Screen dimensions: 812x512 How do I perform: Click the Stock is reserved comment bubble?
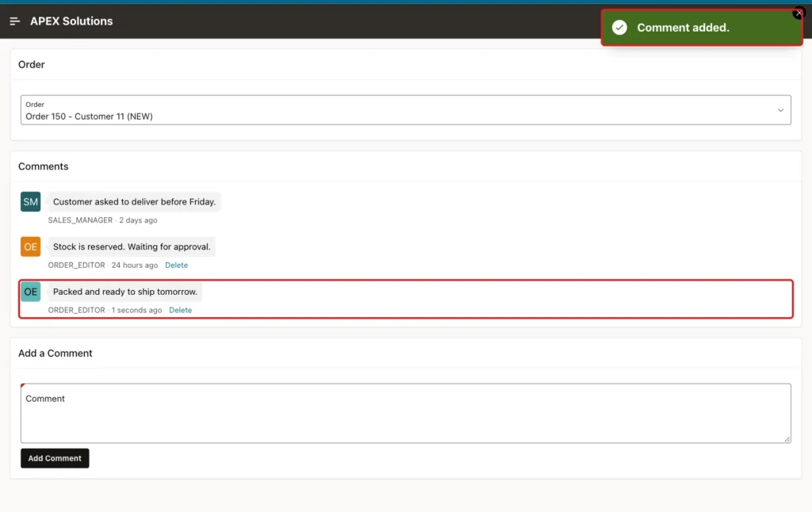coord(132,247)
